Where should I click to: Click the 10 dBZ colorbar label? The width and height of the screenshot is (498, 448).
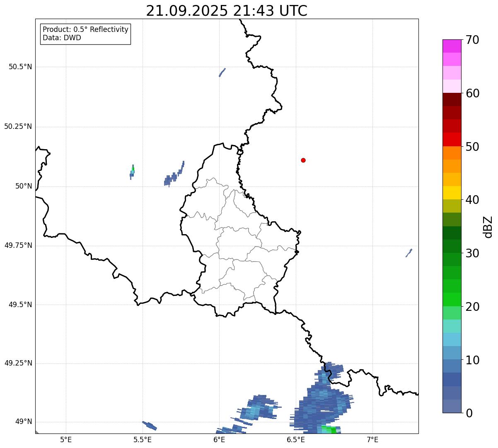pos(472,360)
